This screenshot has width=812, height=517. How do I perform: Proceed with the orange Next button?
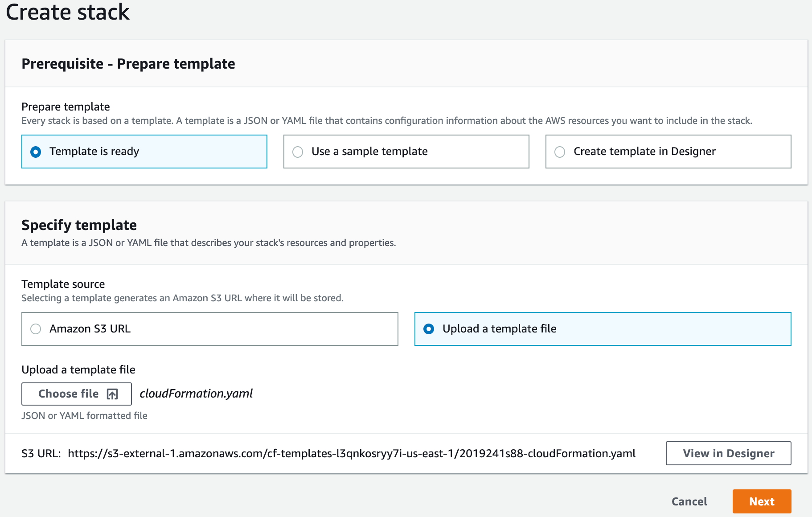[x=762, y=501]
